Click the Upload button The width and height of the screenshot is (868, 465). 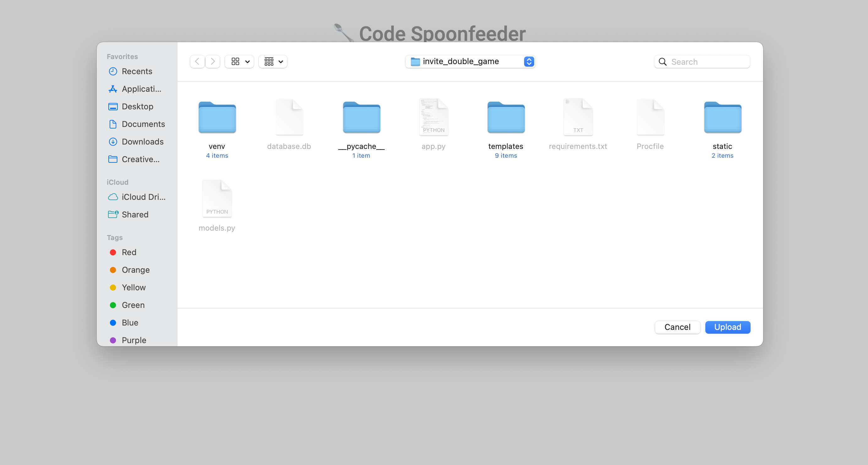[728, 327]
